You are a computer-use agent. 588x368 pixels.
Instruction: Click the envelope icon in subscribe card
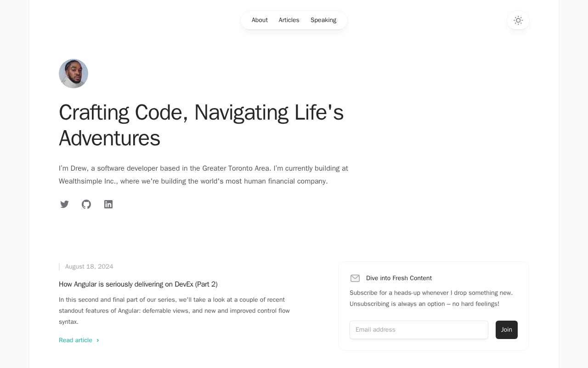(355, 278)
